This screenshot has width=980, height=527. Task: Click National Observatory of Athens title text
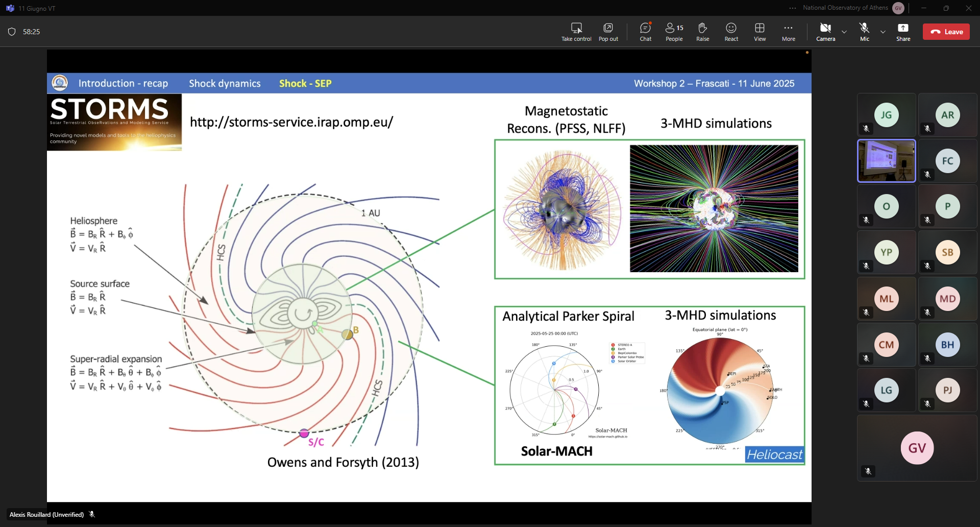[x=845, y=8]
